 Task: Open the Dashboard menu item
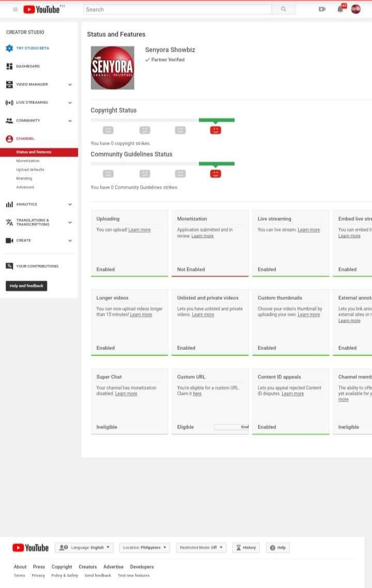28,66
